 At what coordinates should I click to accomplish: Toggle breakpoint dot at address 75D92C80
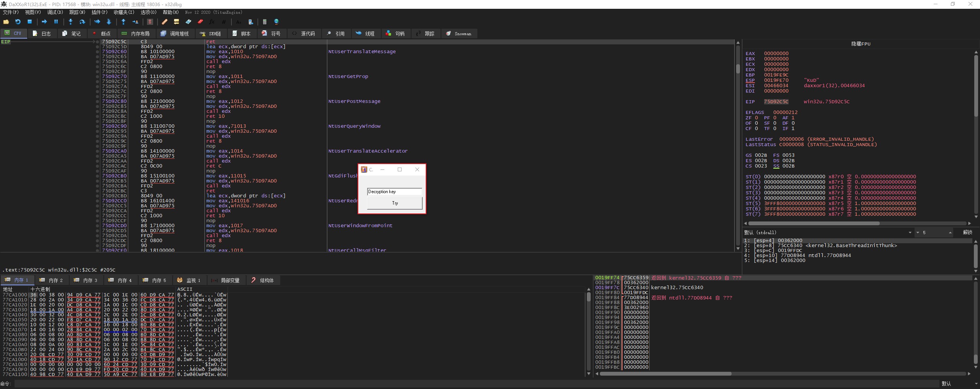point(98,101)
